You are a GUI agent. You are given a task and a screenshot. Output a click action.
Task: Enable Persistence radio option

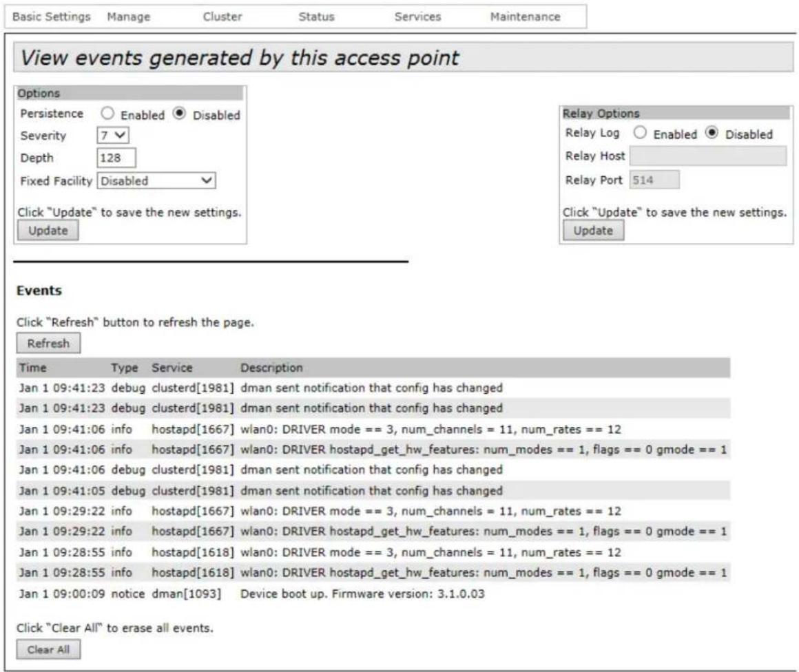(107, 113)
